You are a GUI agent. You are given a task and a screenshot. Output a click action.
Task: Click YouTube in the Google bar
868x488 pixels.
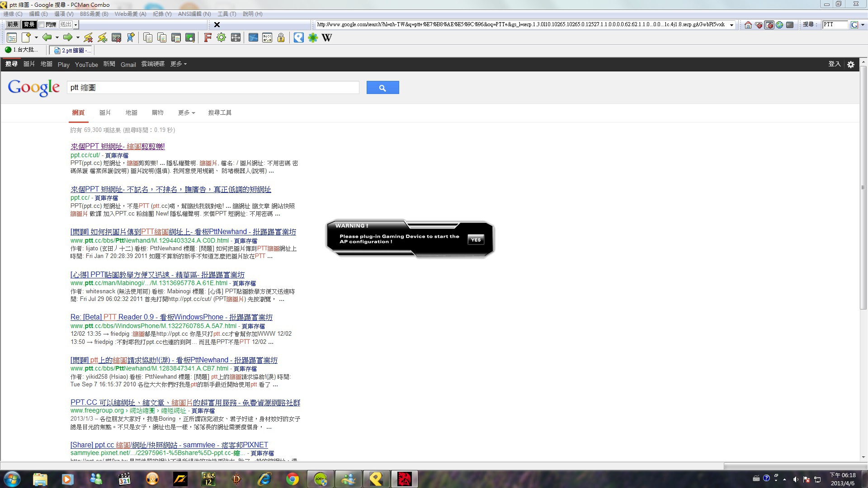pyautogui.click(x=86, y=65)
